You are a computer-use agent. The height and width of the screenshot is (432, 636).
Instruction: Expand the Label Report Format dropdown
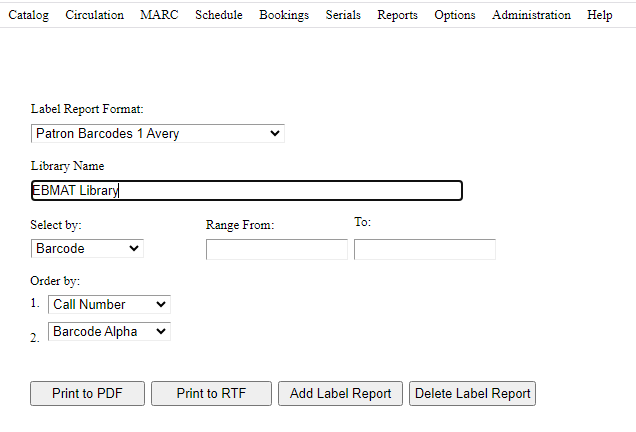point(157,133)
